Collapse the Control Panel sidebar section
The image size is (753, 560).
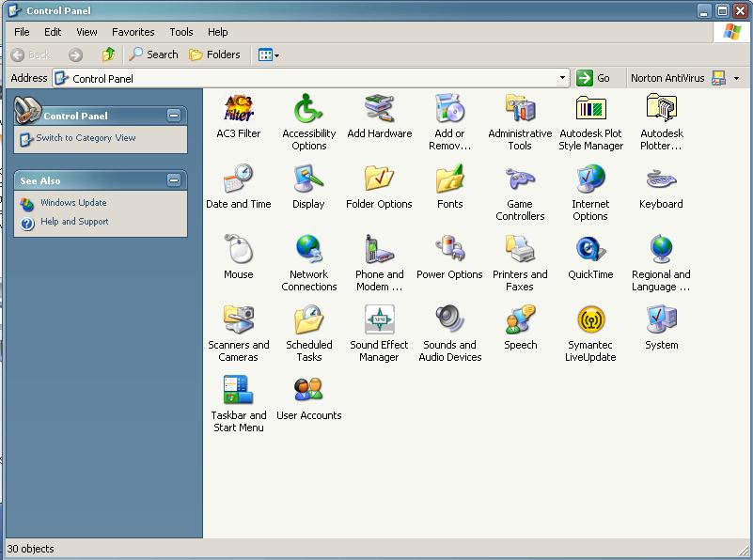(174, 115)
